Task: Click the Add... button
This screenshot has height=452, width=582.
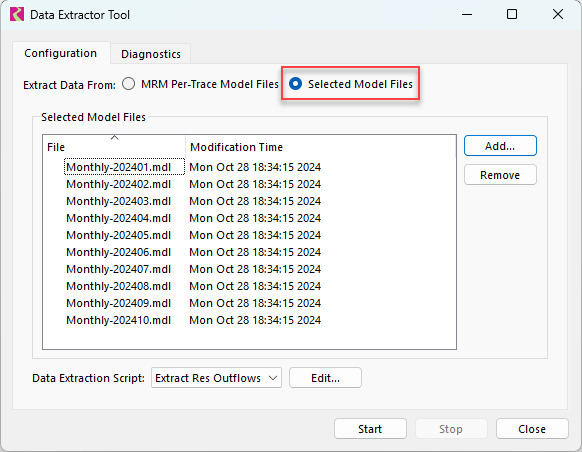Action: point(500,146)
